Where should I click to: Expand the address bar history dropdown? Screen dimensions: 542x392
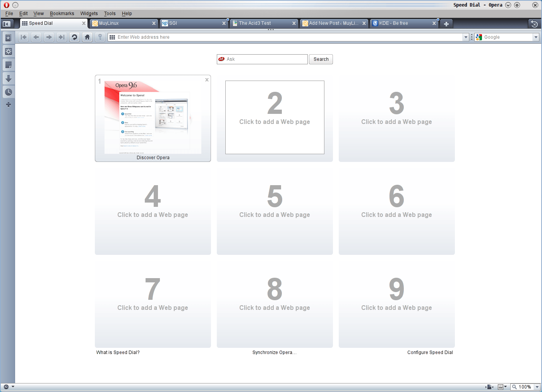coord(466,37)
